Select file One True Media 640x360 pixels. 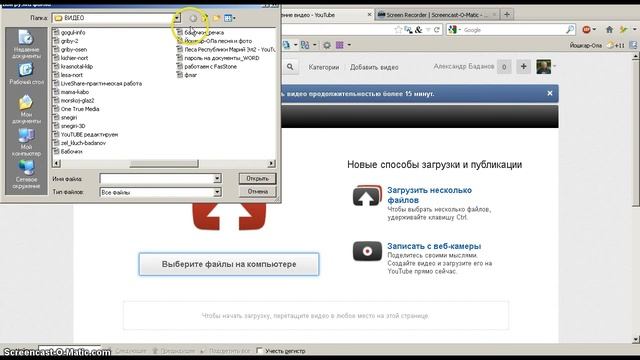(76, 109)
